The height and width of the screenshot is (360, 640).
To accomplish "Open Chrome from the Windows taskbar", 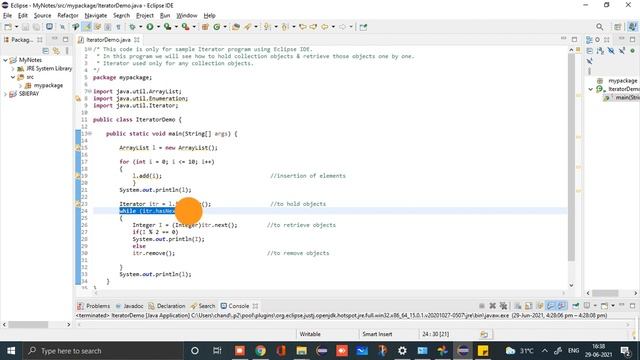I will (260, 351).
